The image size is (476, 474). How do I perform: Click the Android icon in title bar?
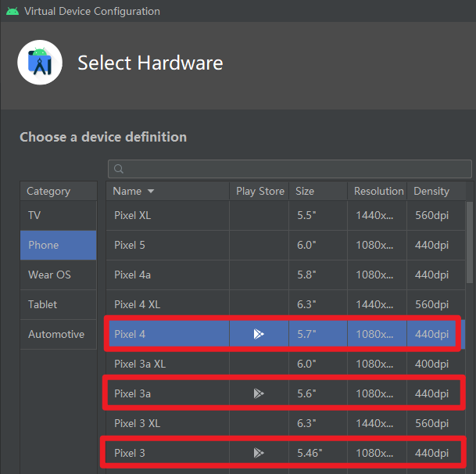tap(13, 12)
